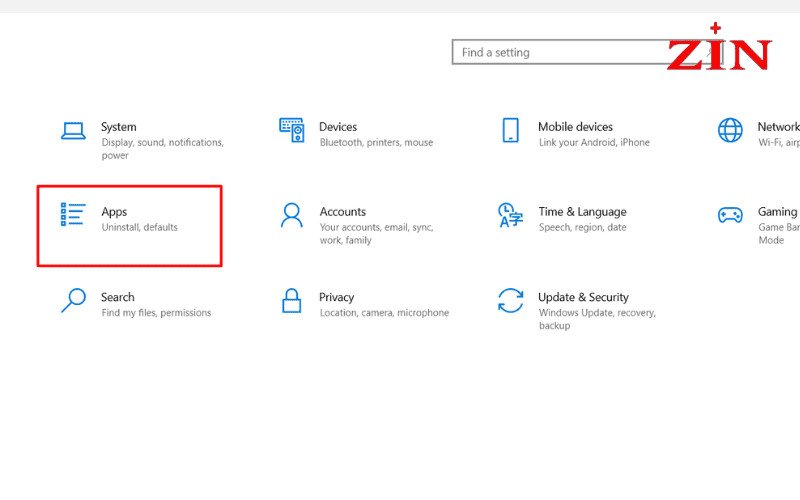This screenshot has height=500, width=800.
Task: Click the Search magnifying glass icon
Action: click(73, 300)
